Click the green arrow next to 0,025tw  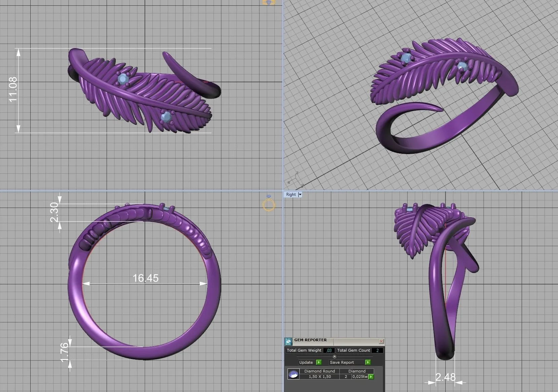tap(371, 377)
